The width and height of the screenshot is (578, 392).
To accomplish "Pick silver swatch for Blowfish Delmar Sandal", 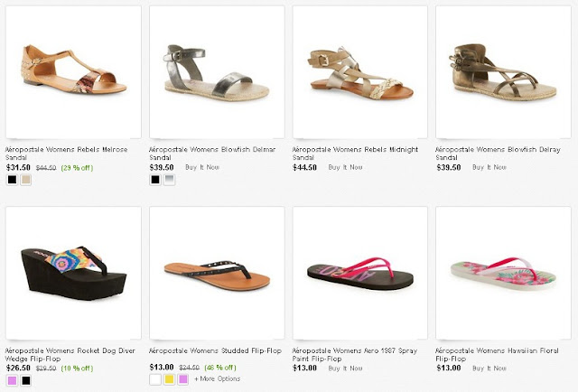I will [170, 180].
